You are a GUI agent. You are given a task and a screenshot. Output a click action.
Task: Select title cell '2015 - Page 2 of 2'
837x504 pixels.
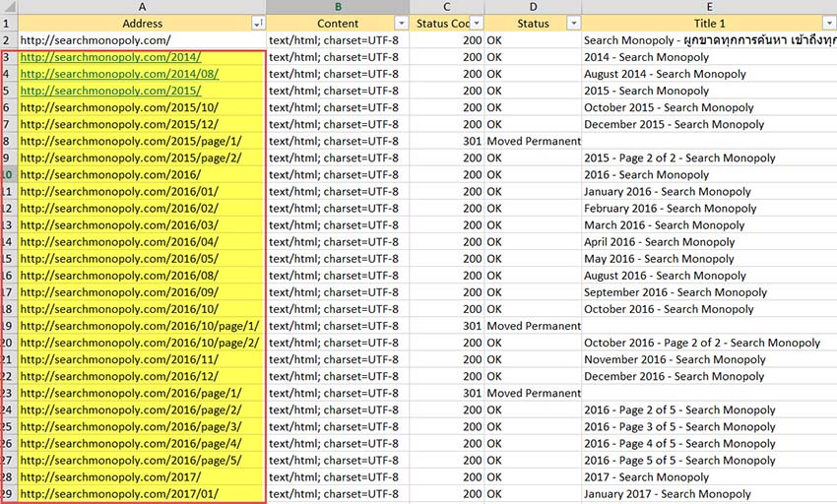(709, 158)
